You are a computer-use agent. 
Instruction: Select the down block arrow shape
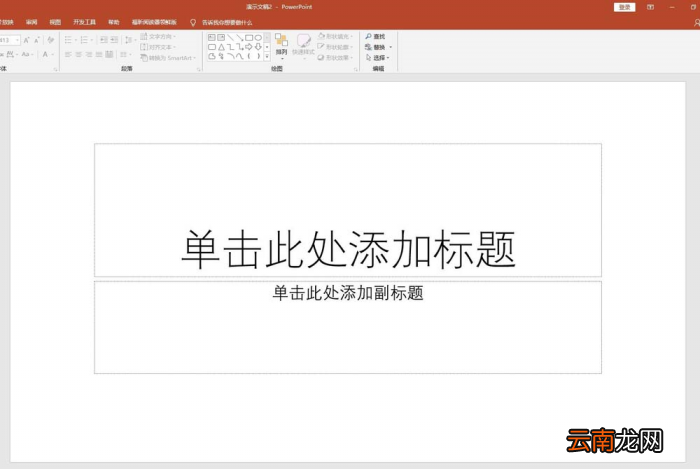pyautogui.click(x=258, y=47)
